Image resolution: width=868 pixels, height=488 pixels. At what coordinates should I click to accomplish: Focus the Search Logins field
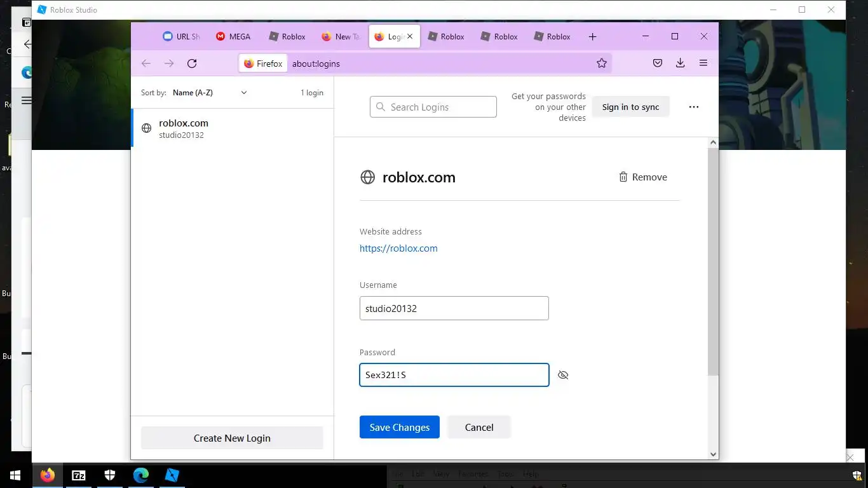(x=433, y=107)
